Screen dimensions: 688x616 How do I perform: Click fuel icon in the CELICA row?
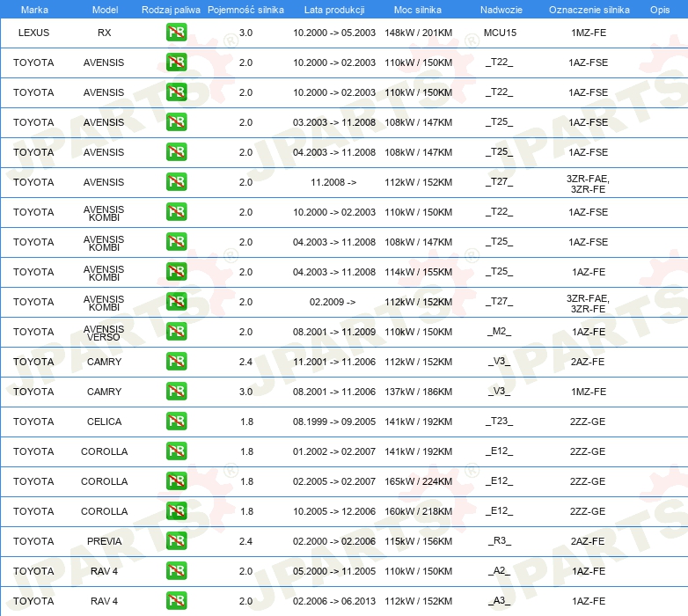[176, 422]
